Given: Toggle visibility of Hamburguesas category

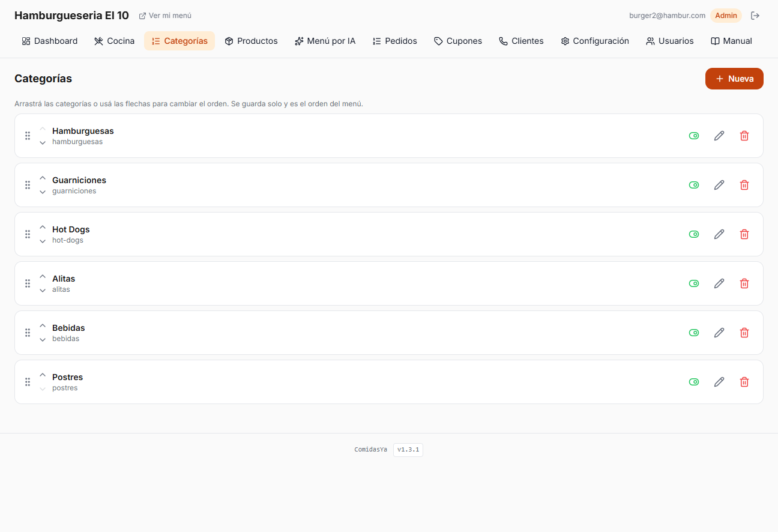Looking at the screenshot, I should [x=694, y=136].
